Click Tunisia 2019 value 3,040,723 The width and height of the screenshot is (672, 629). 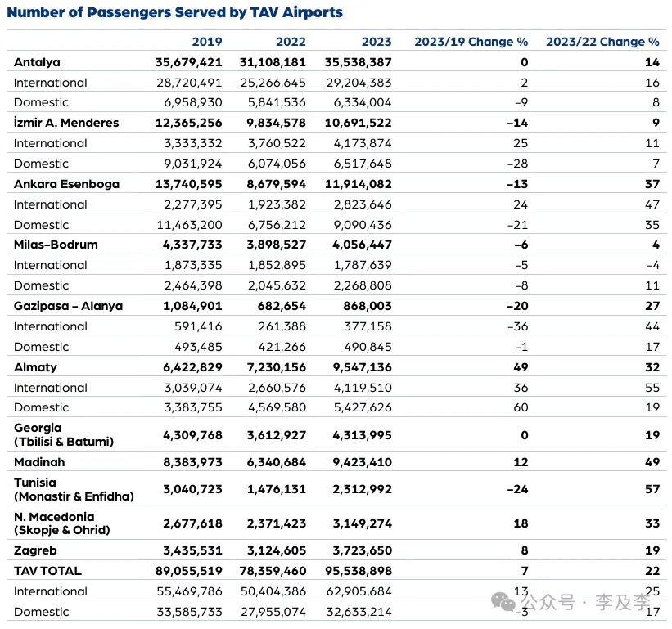192,489
